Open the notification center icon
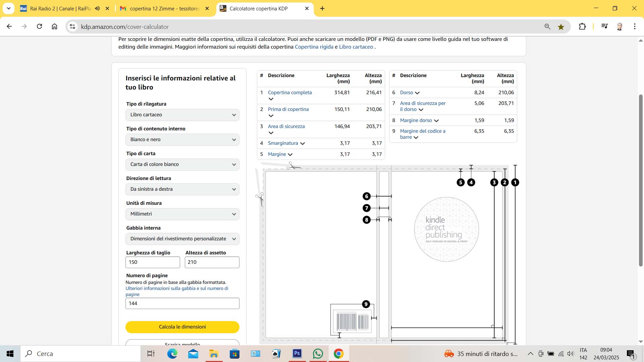 click(631, 354)
